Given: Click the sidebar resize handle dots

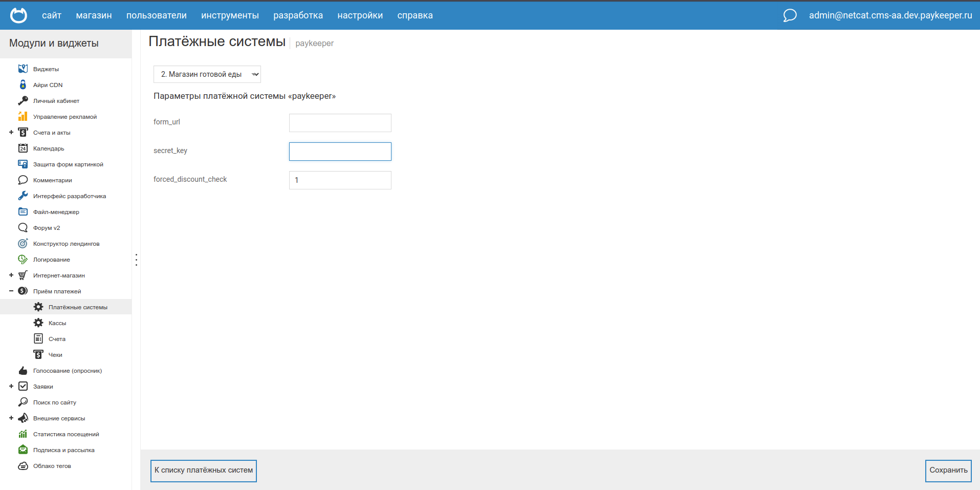Looking at the screenshot, I should coord(136,260).
